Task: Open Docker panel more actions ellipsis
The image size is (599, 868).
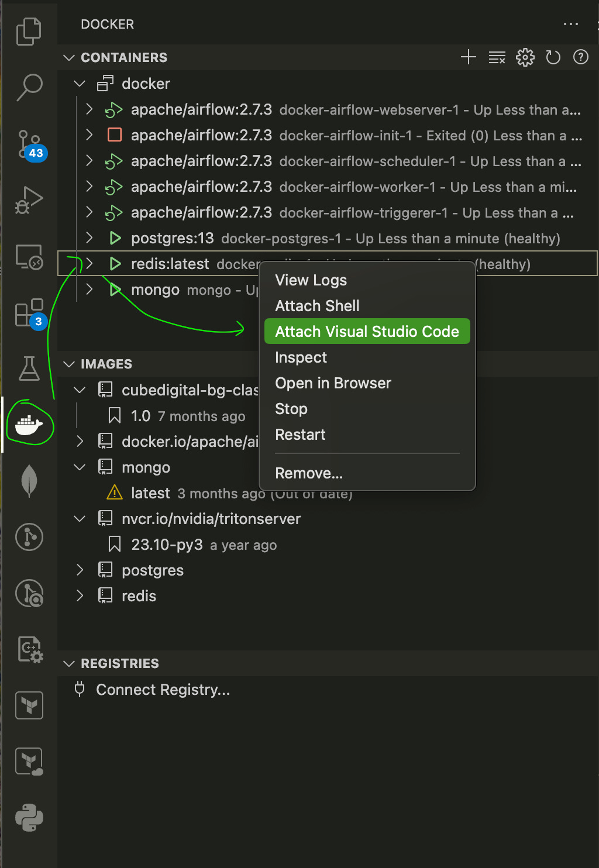Action: pos(571,24)
